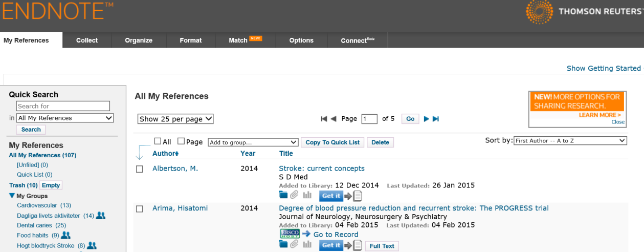The width and height of the screenshot is (644, 252).
Task: Click paperclip attachment icon in Albertson row
Action: [x=294, y=195]
